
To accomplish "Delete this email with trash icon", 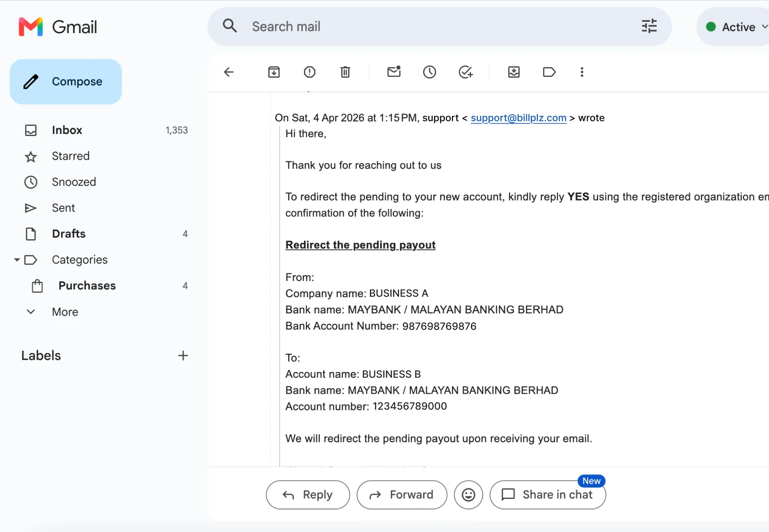I will coord(345,72).
